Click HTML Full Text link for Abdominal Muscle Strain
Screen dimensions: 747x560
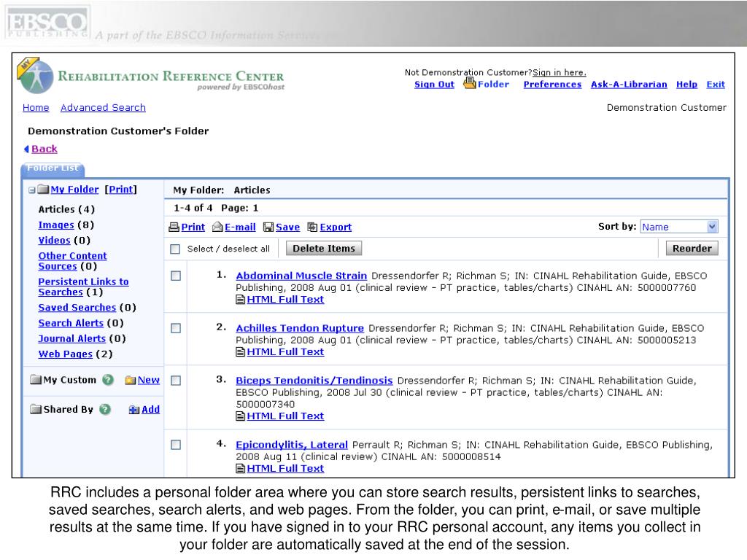(285, 300)
